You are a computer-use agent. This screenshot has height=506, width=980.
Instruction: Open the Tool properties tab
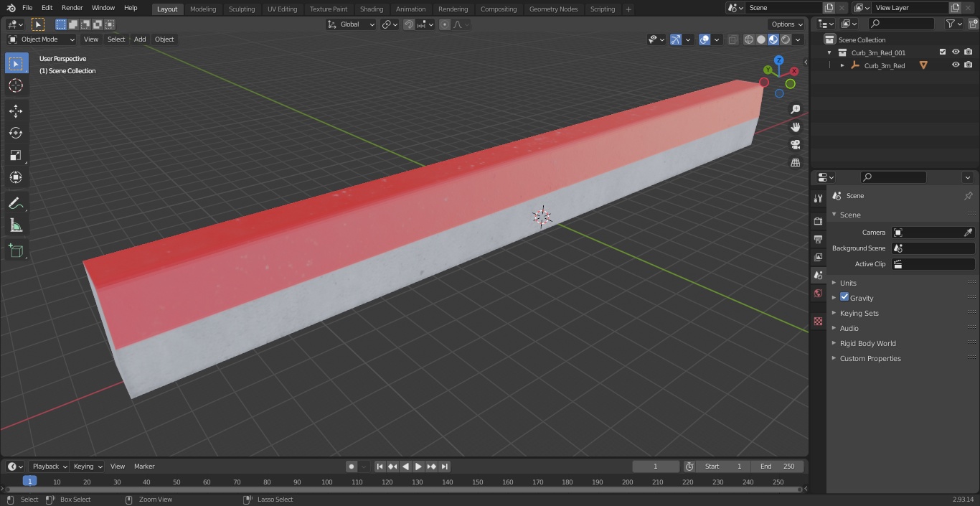tap(818, 199)
